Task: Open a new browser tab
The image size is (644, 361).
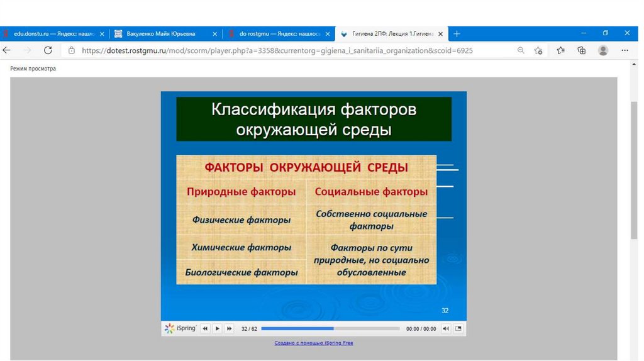Action: point(457,34)
